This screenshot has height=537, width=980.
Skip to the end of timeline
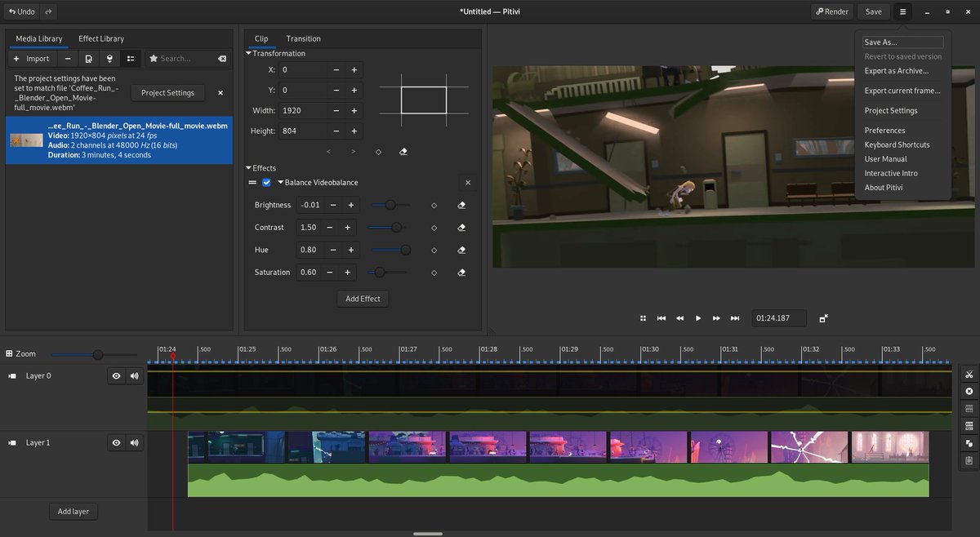coord(735,318)
